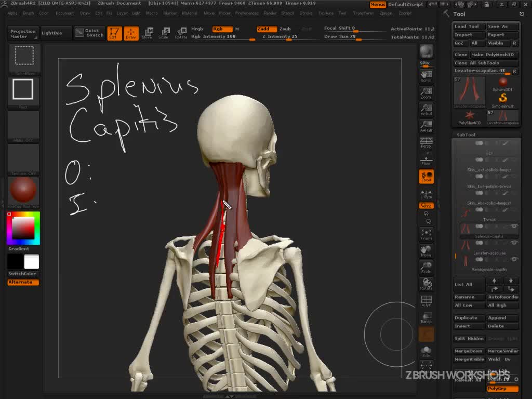Click the Load Tool button
The height and width of the screenshot is (399, 532).
click(x=469, y=26)
